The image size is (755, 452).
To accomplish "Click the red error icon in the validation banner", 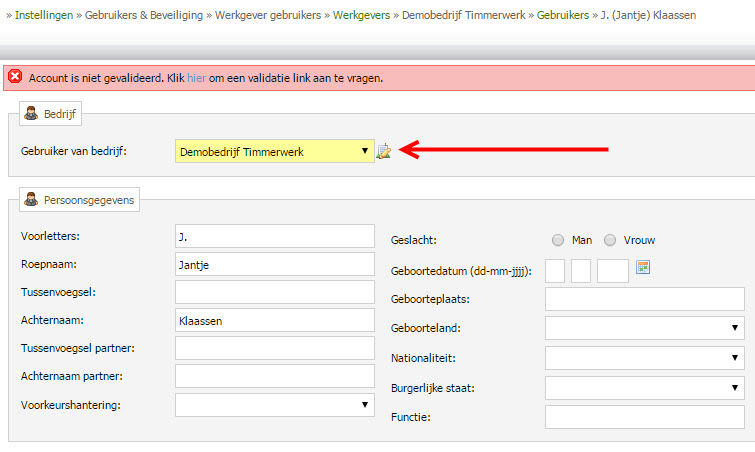I will [15, 77].
